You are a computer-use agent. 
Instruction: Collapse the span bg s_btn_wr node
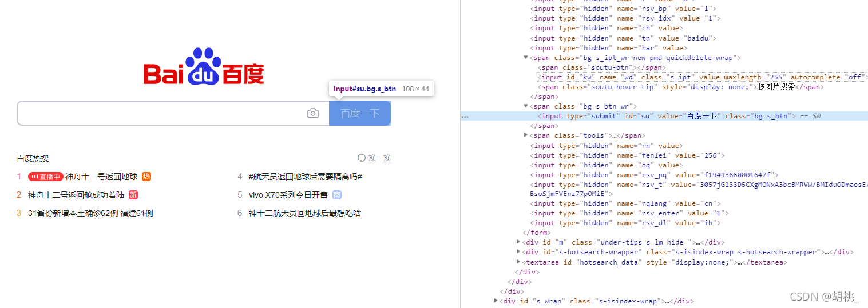[x=526, y=106]
